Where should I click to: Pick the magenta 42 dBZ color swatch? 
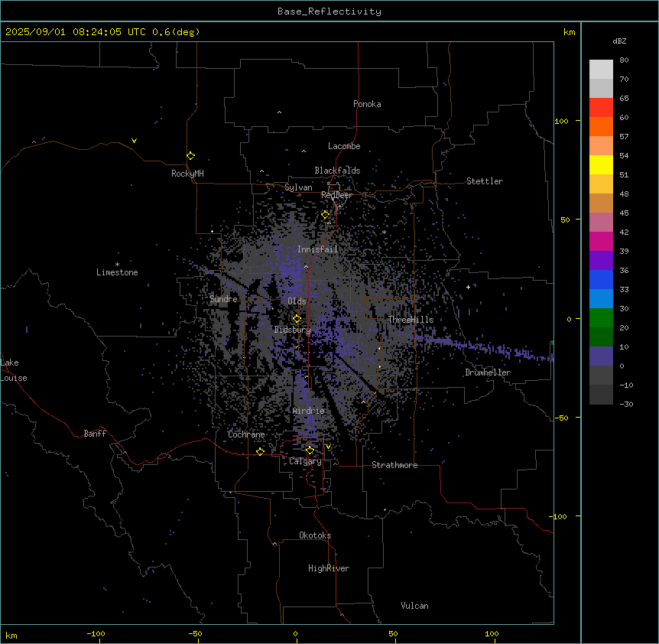tap(601, 241)
